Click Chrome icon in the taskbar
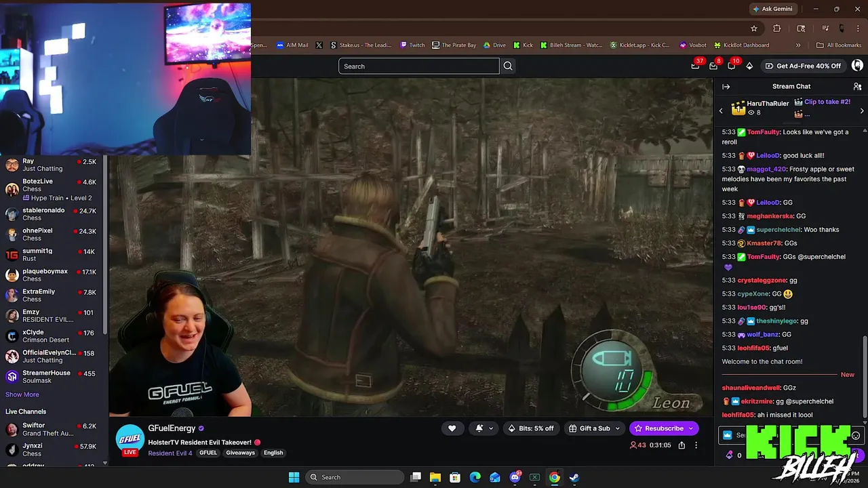 tap(555, 477)
